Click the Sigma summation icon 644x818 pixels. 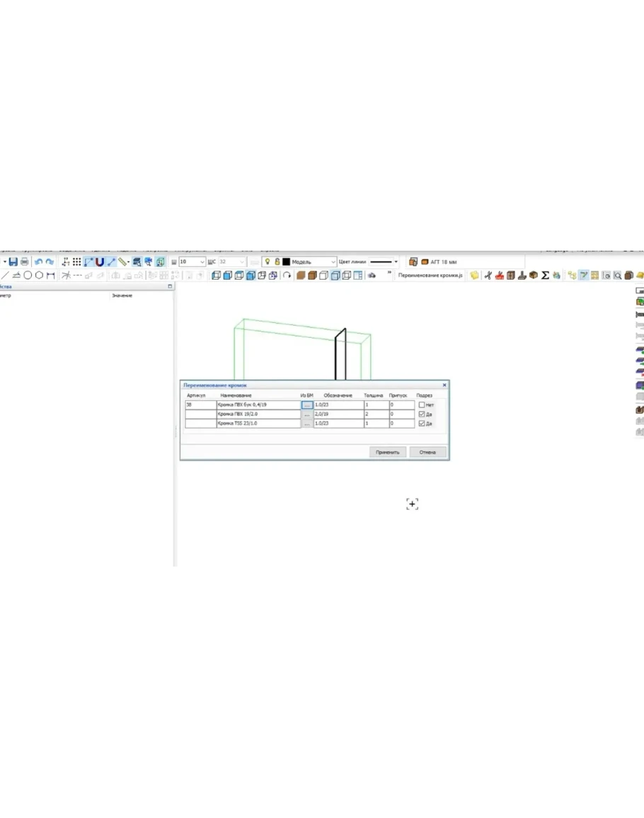click(546, 275)
